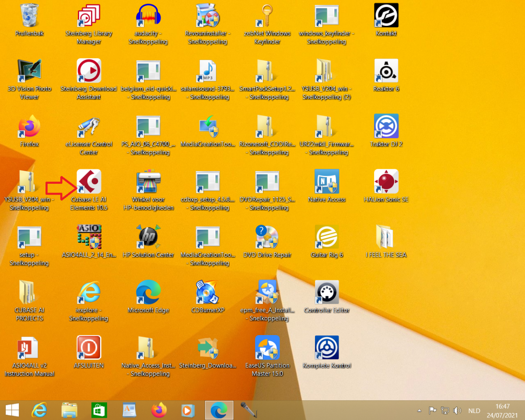Image resolution: width=525 pixels, height=420 pixels.
Task: Open Internet Explorer from the taskbar
Action: click(39, 410)
